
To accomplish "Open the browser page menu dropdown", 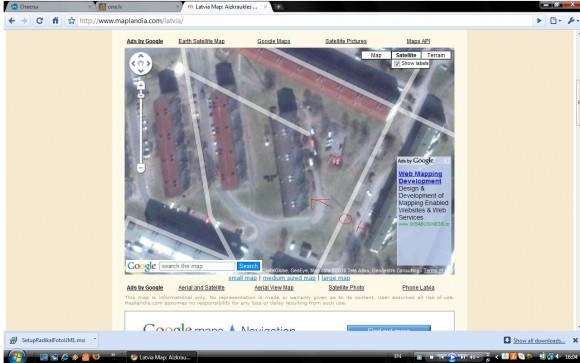I will coord(555,21).
